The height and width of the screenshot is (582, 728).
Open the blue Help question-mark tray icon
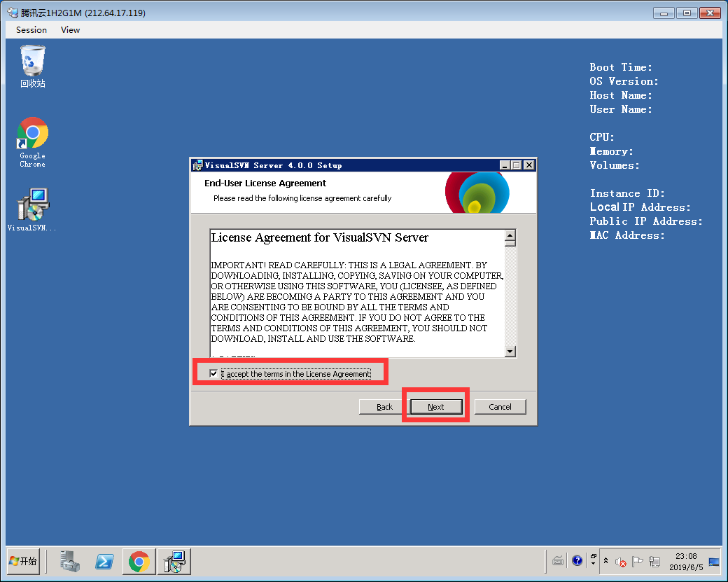pyautogui.click(x=577, y=560)
